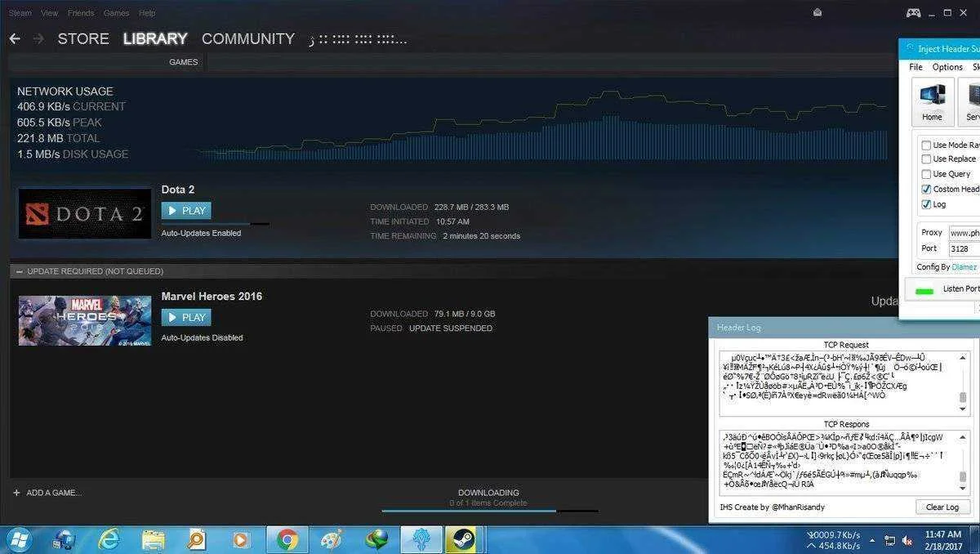Image resolution: width=980 pixels, height=554 pixels.
Task: Go to the LIBRARY section
Action: coord(155,39)
